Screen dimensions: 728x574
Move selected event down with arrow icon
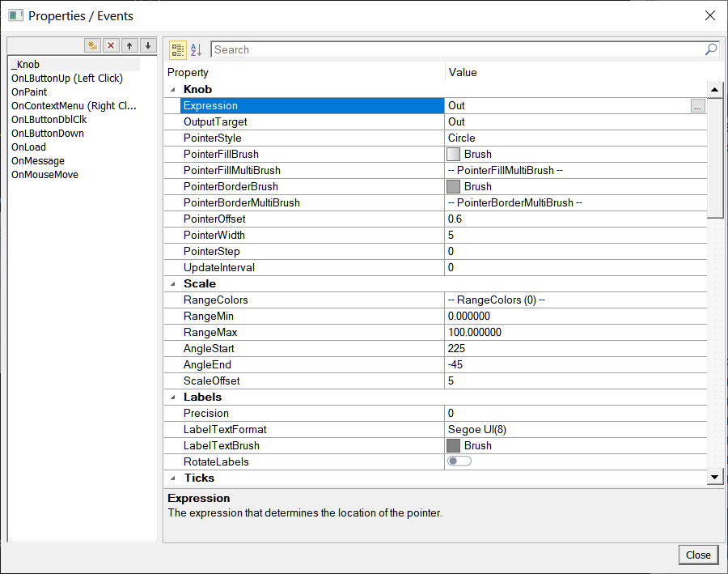pyautogui.click(x=148, y=45)
